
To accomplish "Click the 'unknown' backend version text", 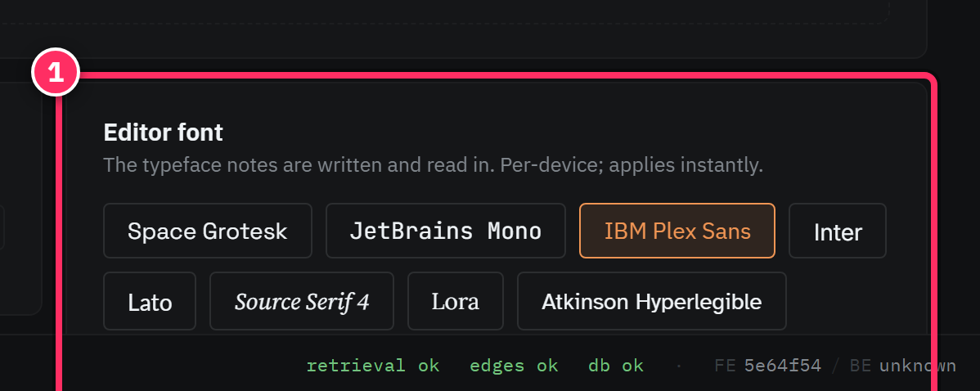I will point(918,366).
